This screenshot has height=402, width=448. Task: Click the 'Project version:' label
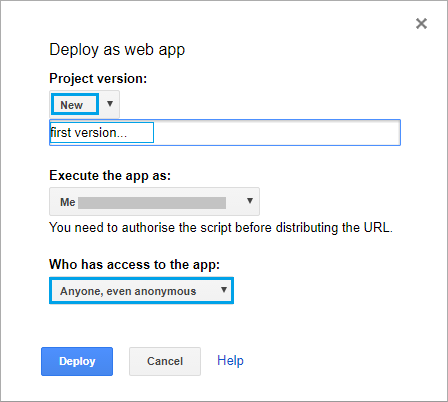[x=98, y=79]
